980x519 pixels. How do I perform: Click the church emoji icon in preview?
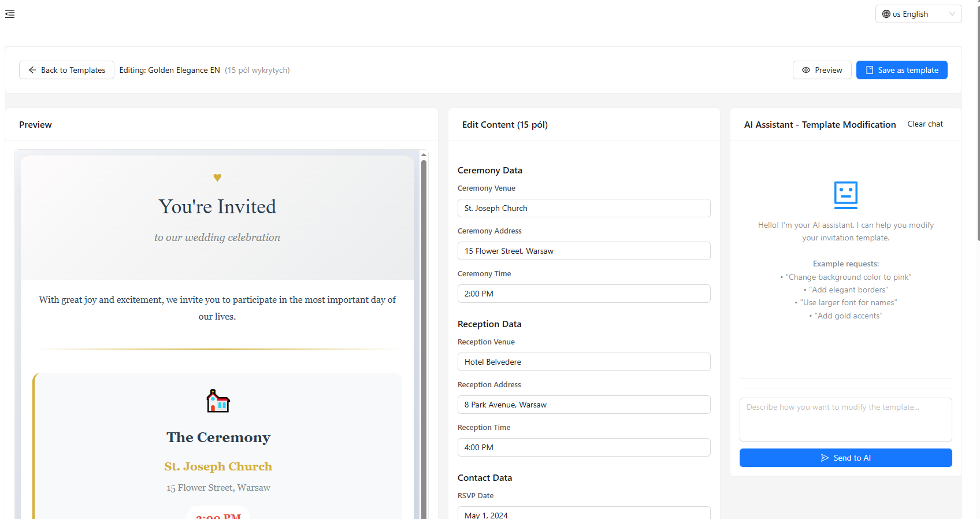click(x=218, y=401)
